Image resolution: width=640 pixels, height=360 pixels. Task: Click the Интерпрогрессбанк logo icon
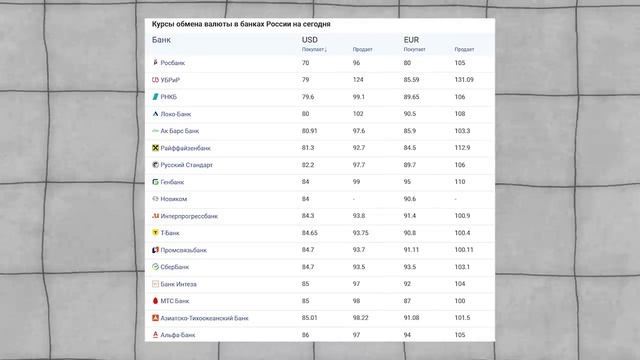155,216
